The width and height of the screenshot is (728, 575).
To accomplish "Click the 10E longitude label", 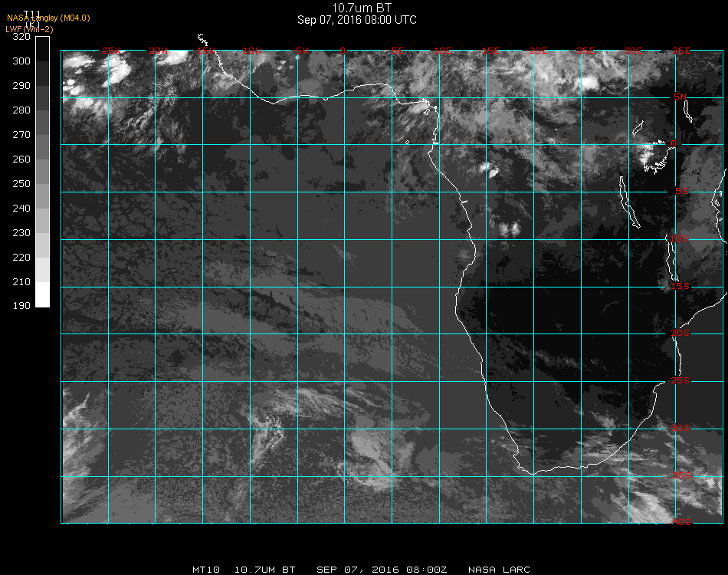I will point(442,51).
